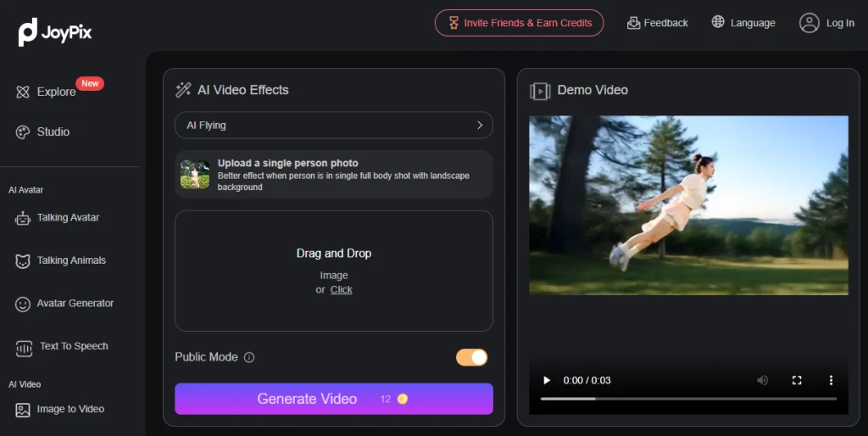Screen dimensions: 868x436
Task: Select Talking Animals in the sidebar
Action: [71, 260]
